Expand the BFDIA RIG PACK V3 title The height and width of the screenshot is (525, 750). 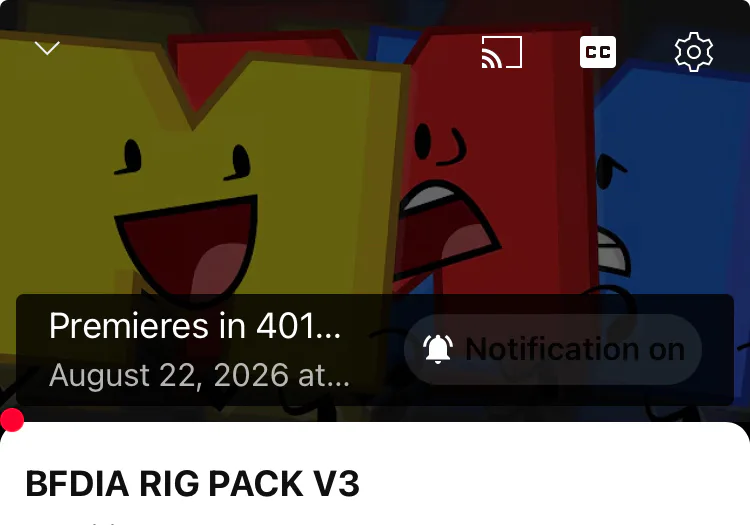pos(192,483)
